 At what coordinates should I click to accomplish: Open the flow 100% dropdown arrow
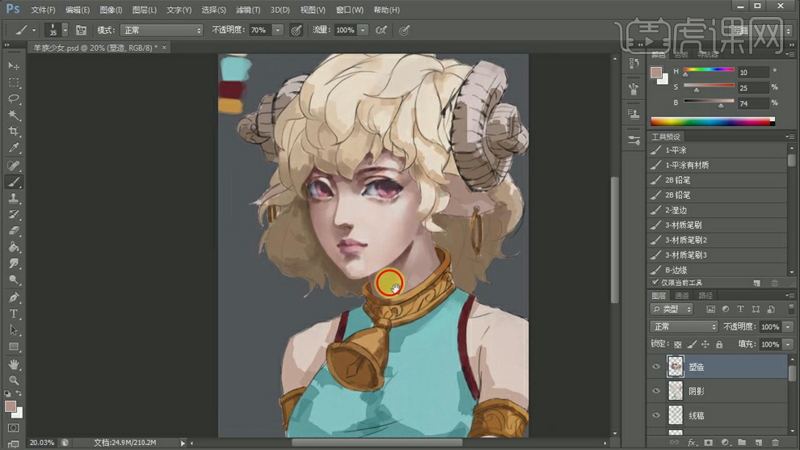click(x=363, y=30)
